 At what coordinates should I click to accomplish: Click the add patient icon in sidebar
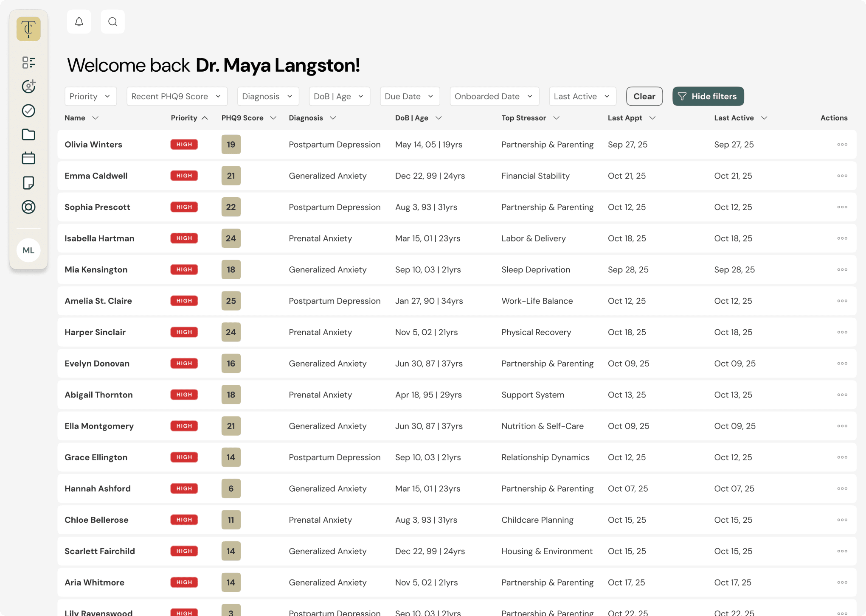[x=28, y=87]
